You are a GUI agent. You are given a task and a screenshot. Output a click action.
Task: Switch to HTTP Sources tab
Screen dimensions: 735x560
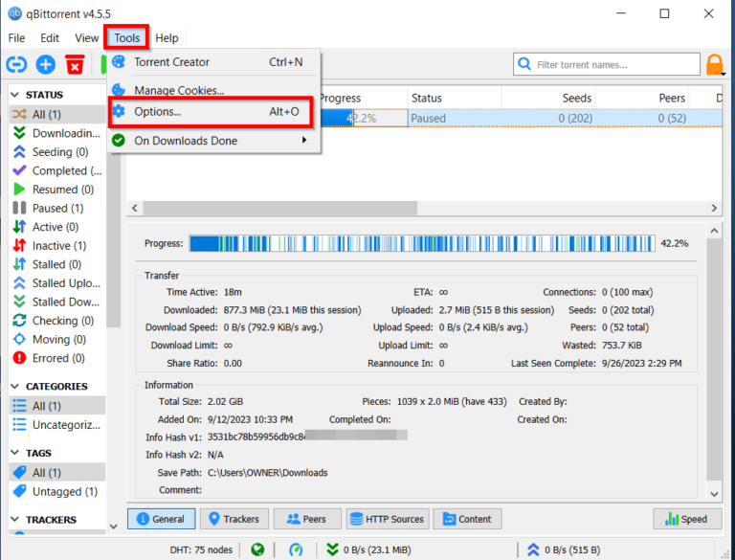point(388,519)
